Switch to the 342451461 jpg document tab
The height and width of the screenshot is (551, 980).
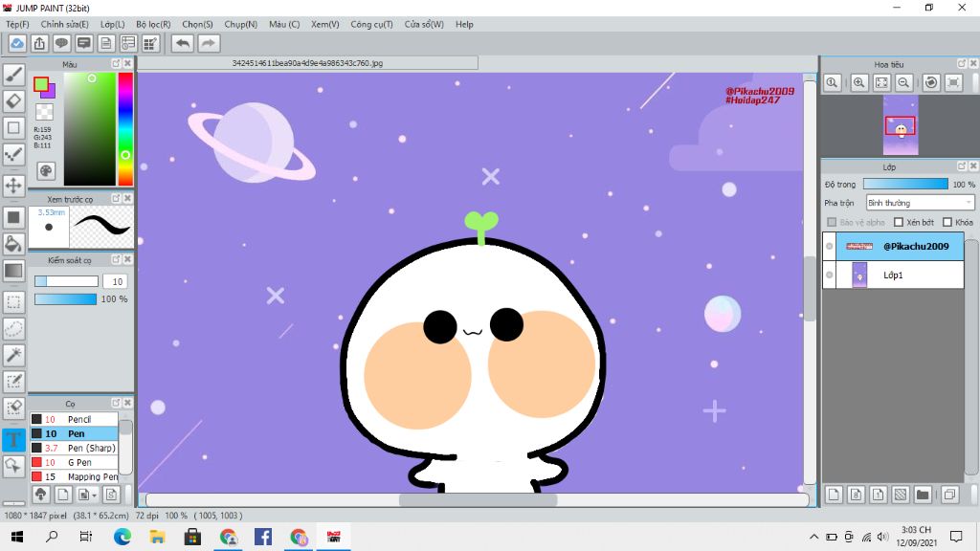tap(307, 63)
